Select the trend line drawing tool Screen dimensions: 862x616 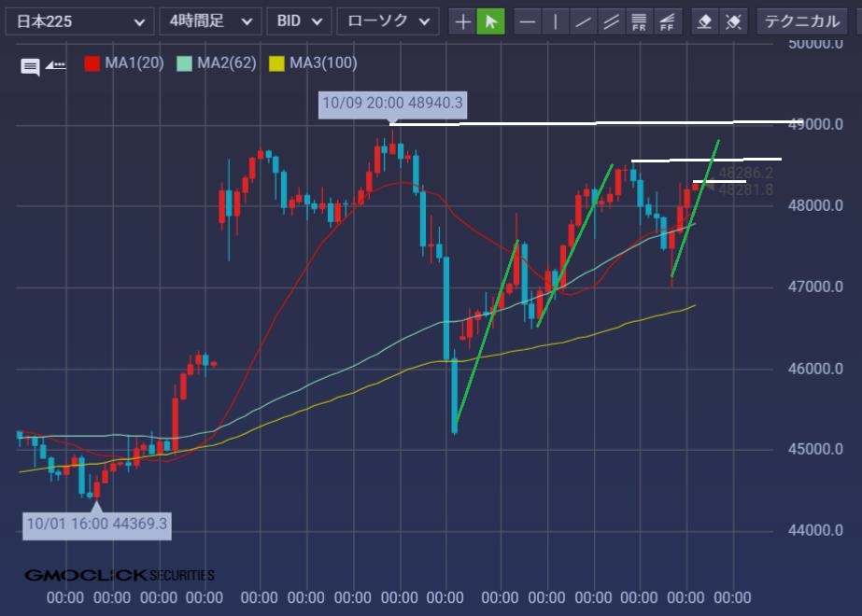(584, 21)
